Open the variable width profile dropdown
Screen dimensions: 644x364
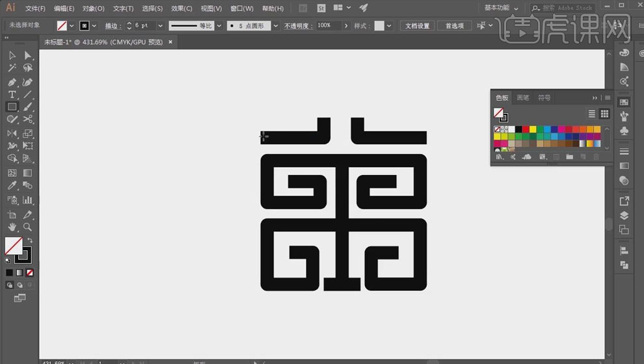pos(219,26)
